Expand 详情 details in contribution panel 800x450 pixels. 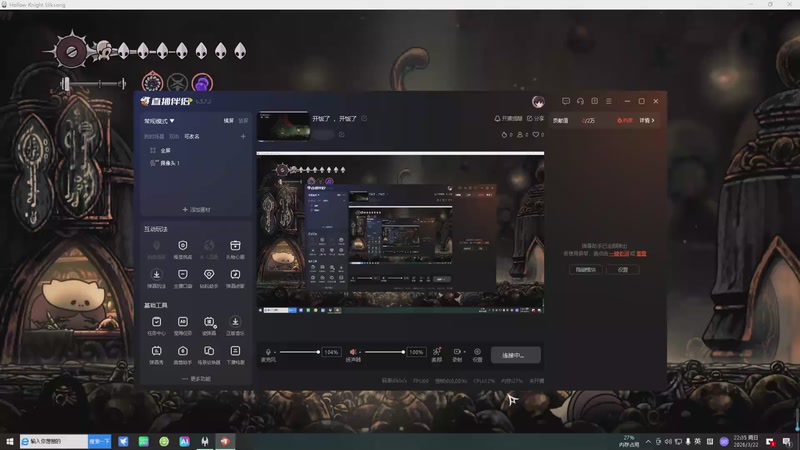(x=647, y=120)
